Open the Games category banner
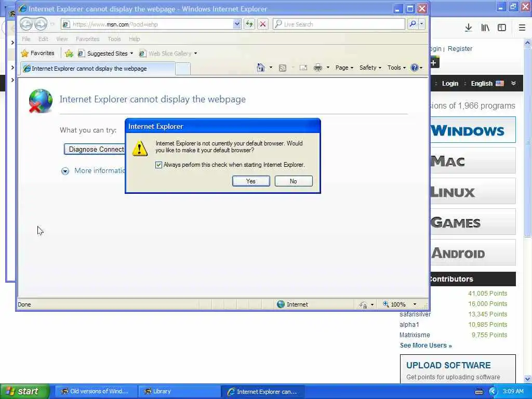The image size is (532, 399). 473,222
